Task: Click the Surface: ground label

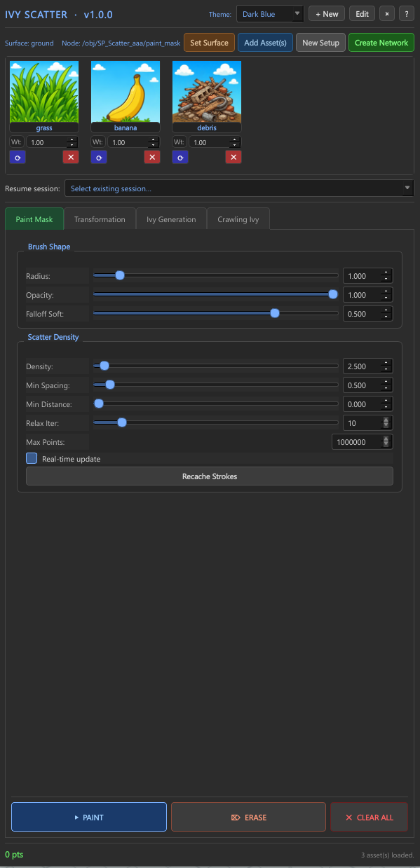Action: pyautogui.click(x=29, y=43)
